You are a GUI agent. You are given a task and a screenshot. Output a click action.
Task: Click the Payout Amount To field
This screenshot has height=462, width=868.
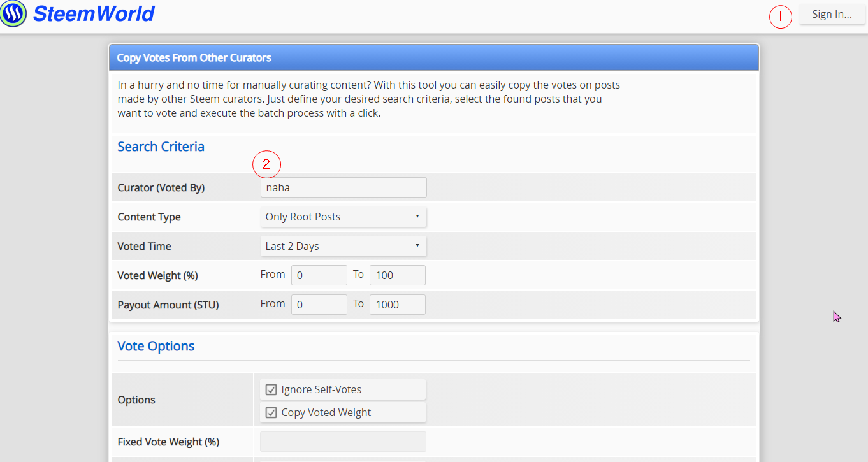tap(397, 305)
